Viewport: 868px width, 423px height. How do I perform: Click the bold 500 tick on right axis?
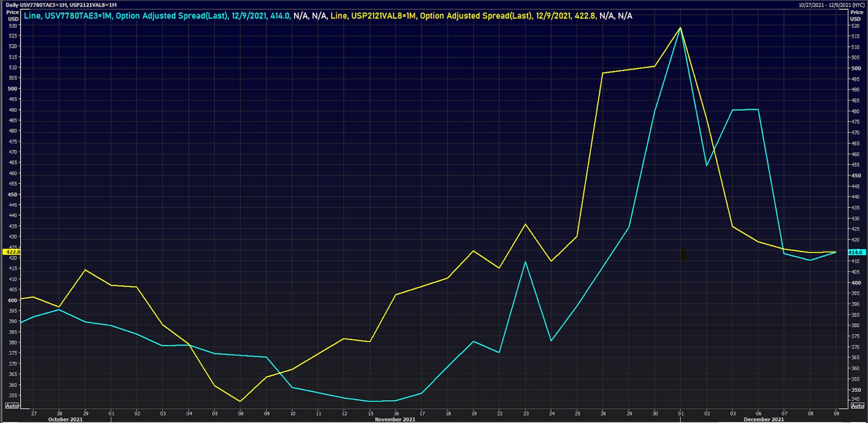pyautogui.click(x=856, y=68)
